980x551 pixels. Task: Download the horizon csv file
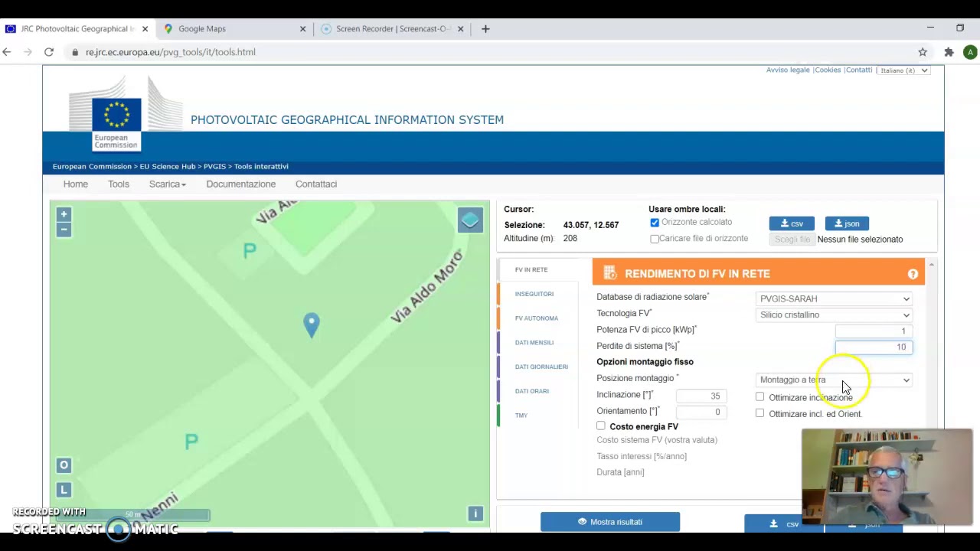point(792,223)
